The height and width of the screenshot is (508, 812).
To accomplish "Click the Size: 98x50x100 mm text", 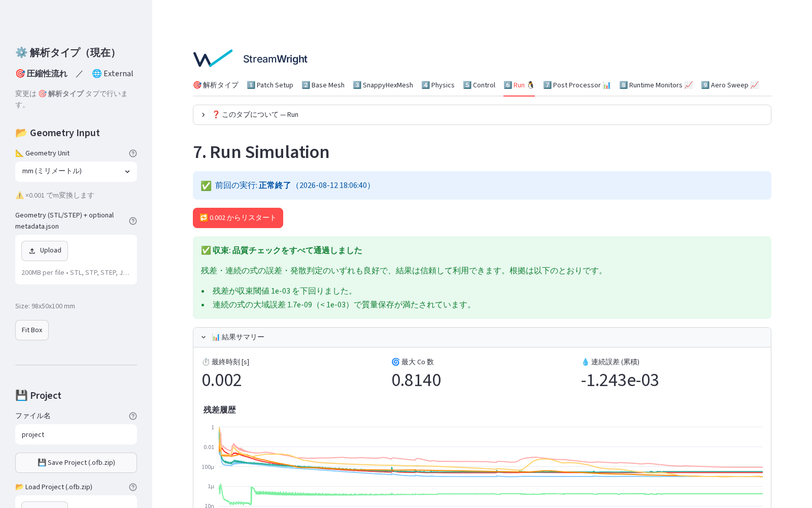I will (x=45, y=306).
